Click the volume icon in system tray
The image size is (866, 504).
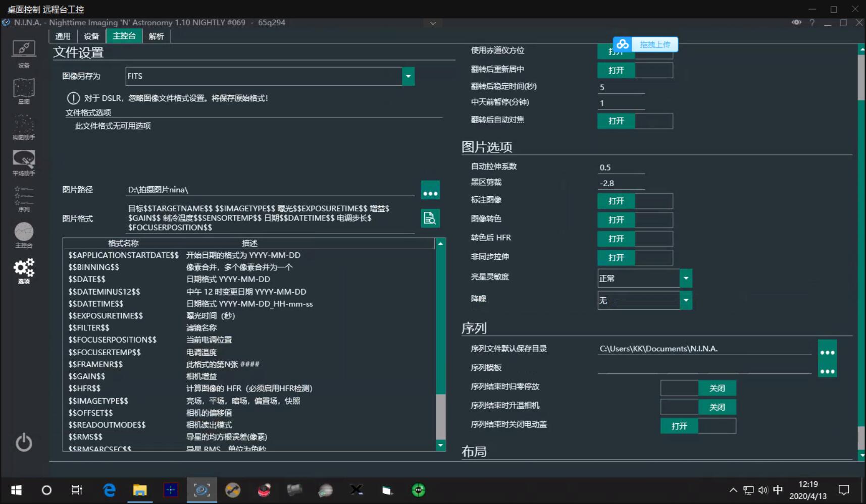[762, 490]
